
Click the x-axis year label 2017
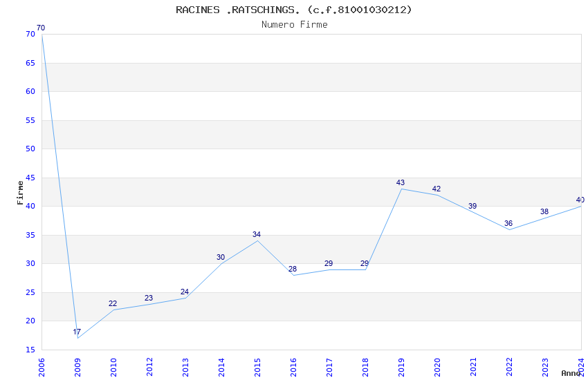click(329, 368)
